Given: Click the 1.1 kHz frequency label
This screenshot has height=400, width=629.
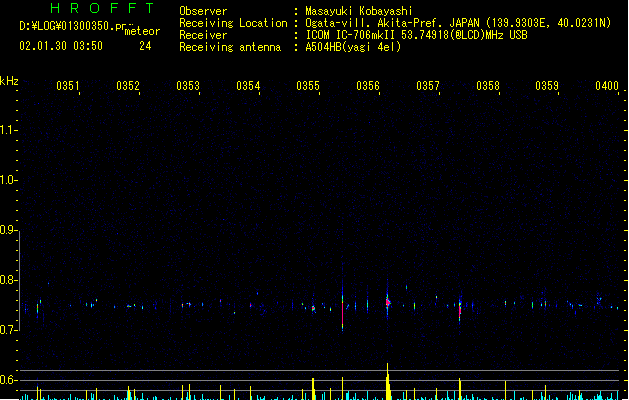Looking at the screenshot, I should (8, 130).
